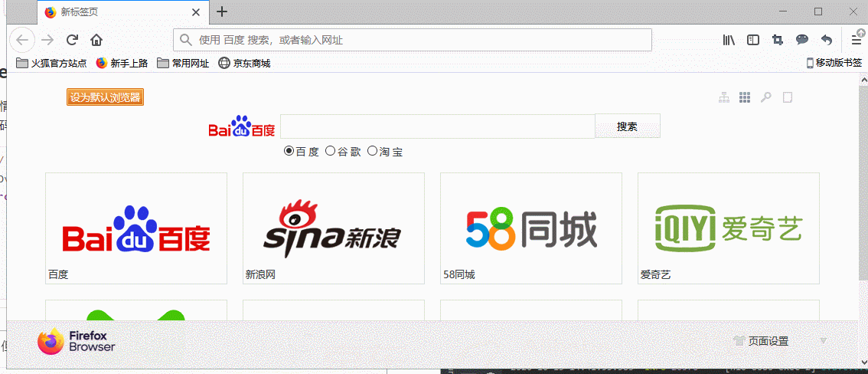Open the 百度 site tile
The image size is (868, 374).
click(x=136, y=228)
